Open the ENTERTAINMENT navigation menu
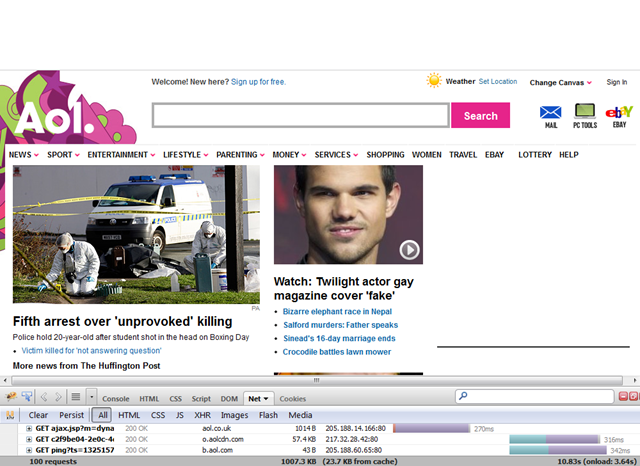 pos(121,155)
